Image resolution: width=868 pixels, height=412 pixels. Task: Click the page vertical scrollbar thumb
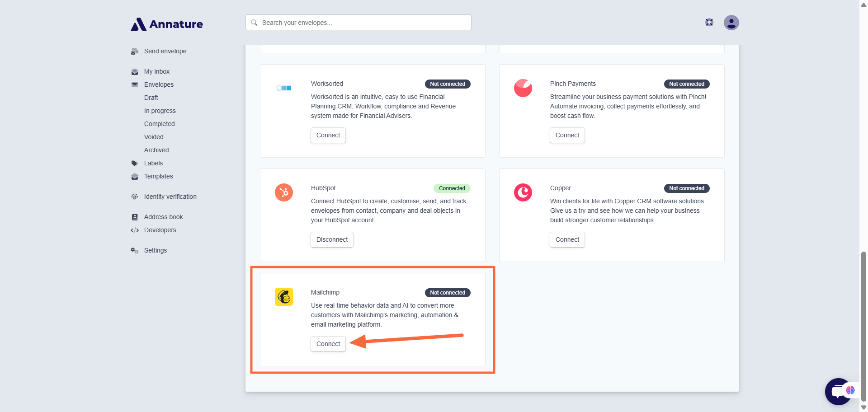(863, 326)
